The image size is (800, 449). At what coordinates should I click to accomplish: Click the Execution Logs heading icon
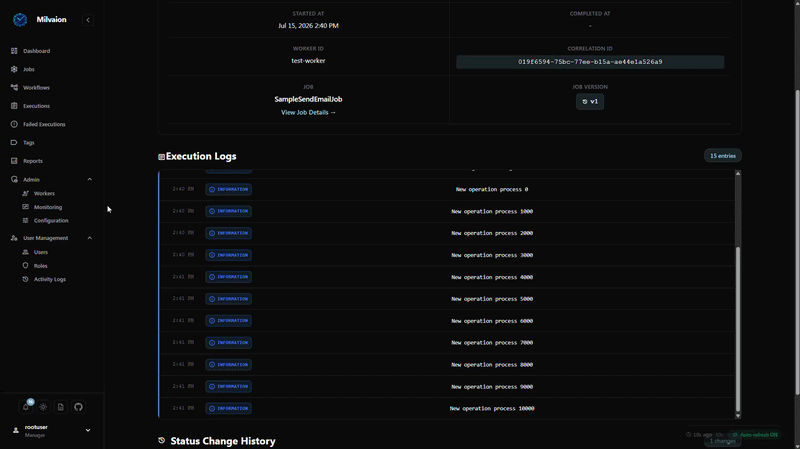coord(161,157)
